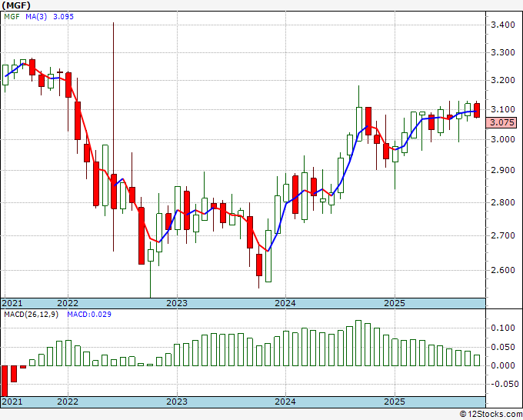
Task: Click 2024 on the price chart timeline
Action: (285, 303)
